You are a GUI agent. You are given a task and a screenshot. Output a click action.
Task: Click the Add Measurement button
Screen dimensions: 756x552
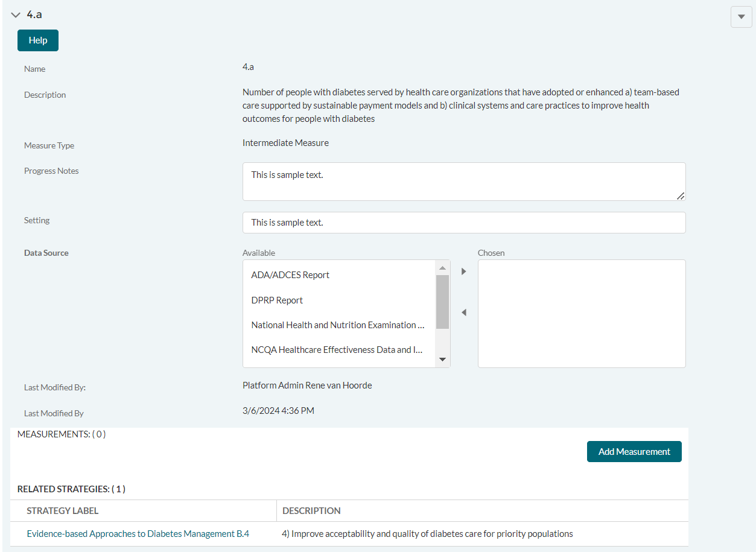coord(634,452)
